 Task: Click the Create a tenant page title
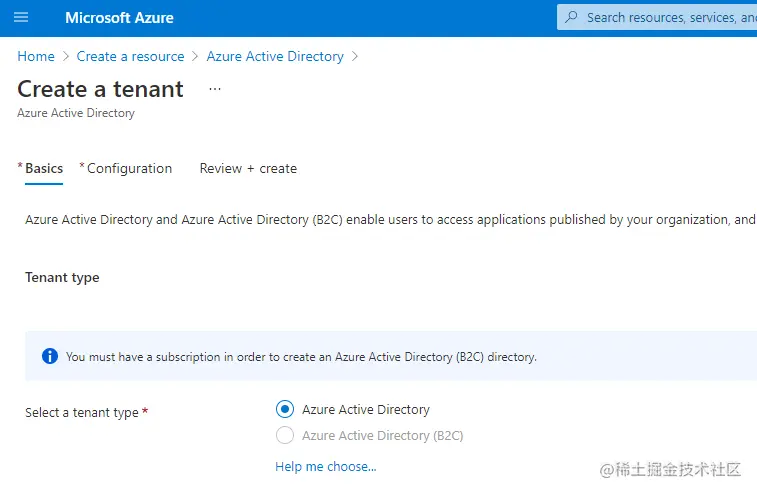pos(100,89)
